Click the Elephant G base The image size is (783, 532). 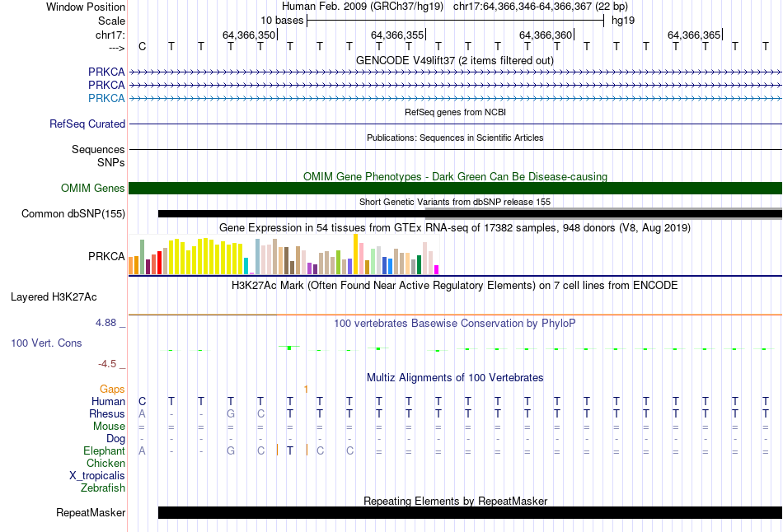[x=231, y=450]
